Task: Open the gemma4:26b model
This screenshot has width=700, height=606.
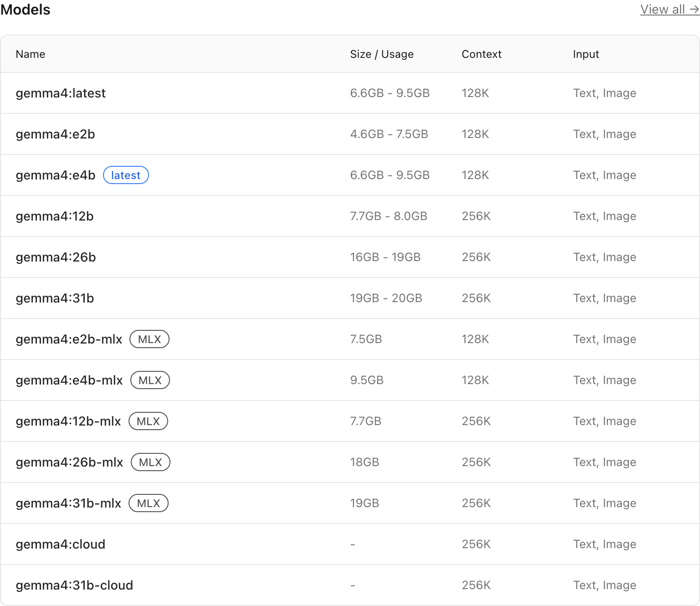Action: click(x=56, y=257)
